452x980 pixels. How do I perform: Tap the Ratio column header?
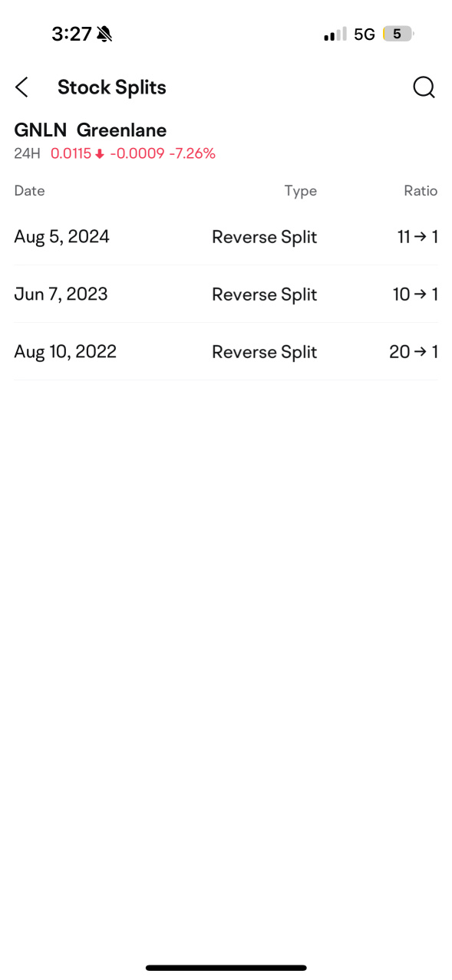(x=421, y=191)
